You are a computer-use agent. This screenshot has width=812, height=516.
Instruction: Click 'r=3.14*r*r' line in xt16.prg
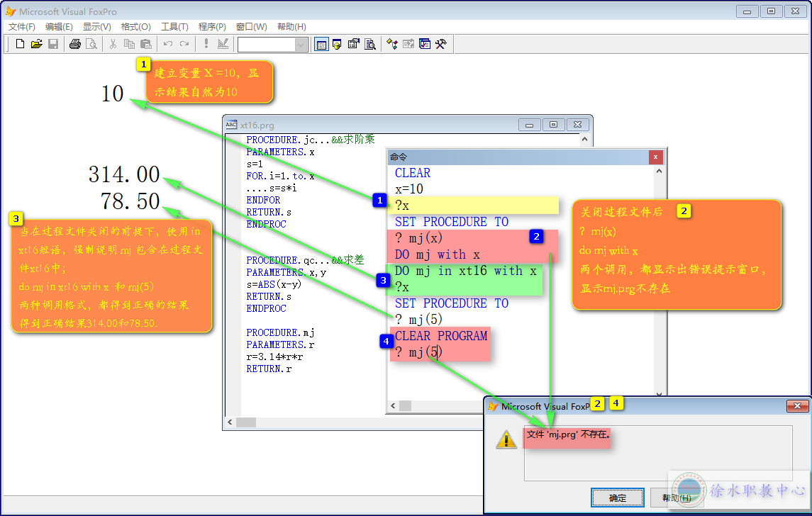274,357
